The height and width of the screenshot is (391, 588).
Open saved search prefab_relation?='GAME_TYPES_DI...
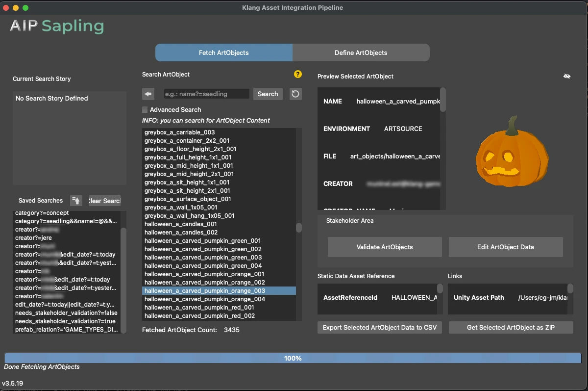point(67,330)
